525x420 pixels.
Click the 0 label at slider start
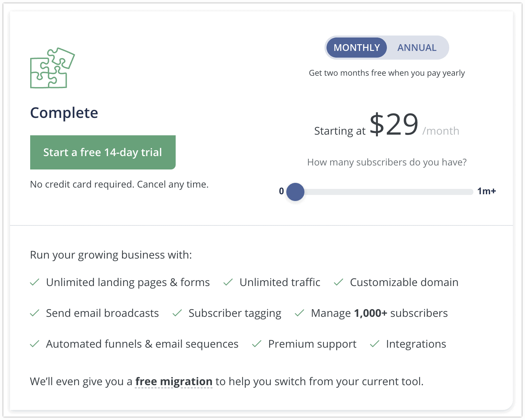tap(282, 191)
